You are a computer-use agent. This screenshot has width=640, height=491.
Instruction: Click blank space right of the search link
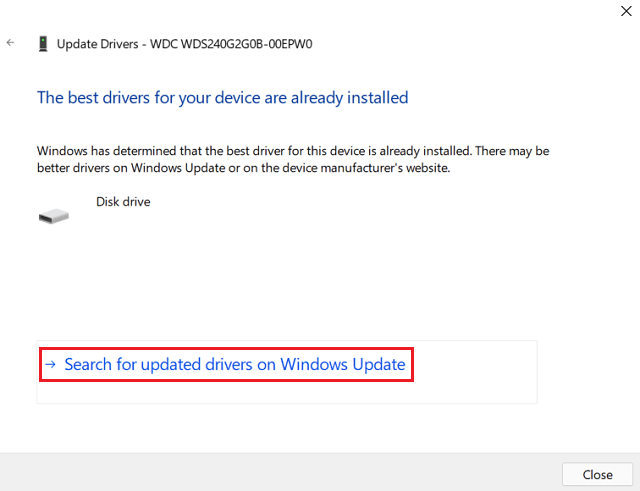(x=475, y=365)
